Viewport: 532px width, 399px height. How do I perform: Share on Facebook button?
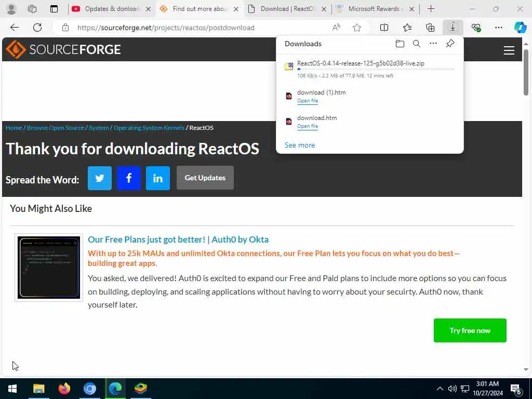pyautogui.click(x=129, y=178)
